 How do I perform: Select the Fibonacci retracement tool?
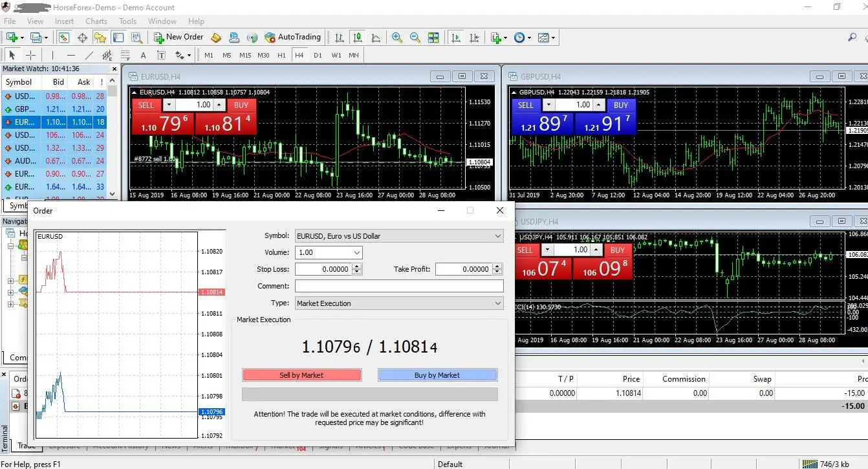tap(125, 55)
